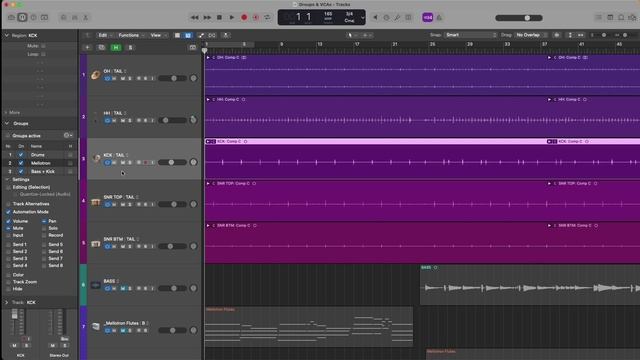Select the Mellotron Flutes MIDI region
The height and width of the screenshot is (360, 640).
[309, 327]
